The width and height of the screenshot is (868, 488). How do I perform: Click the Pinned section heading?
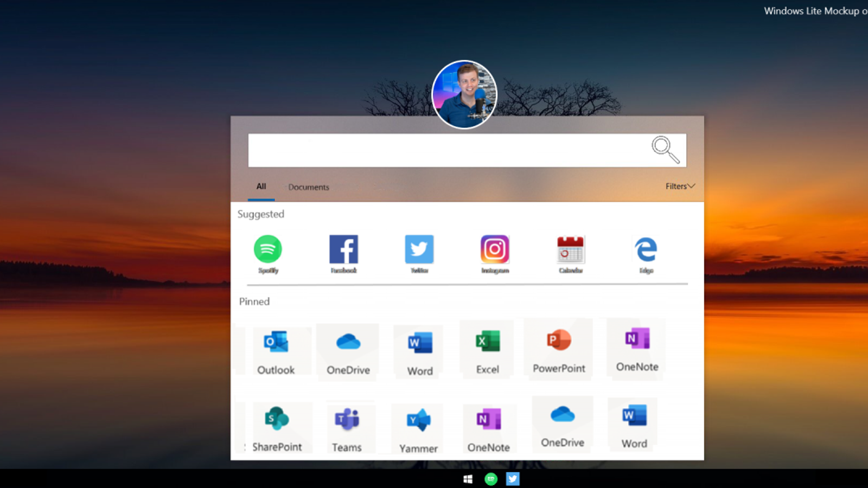tap(254, 301)
